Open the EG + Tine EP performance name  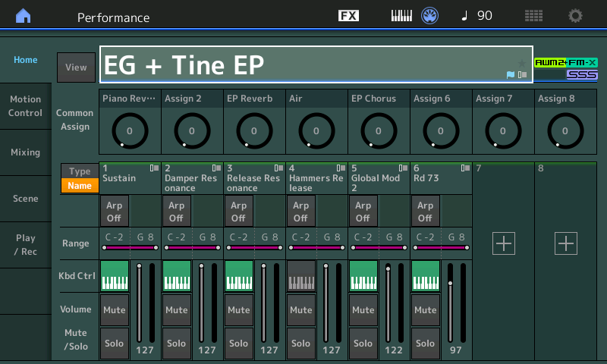pos(316,64)
